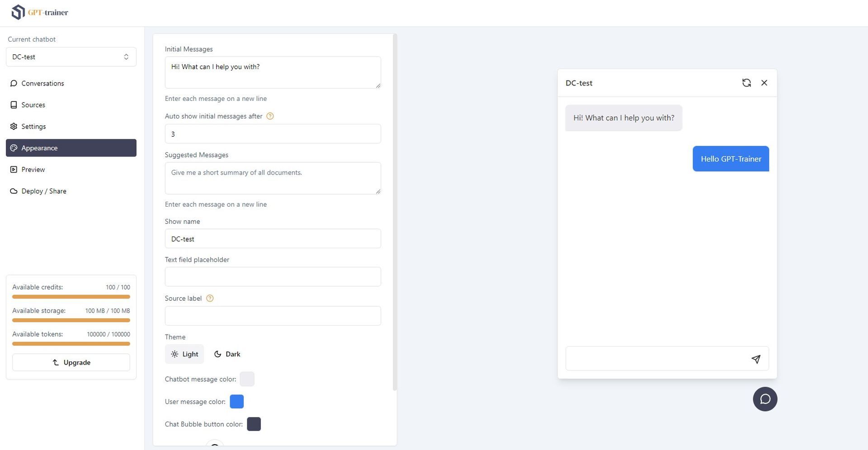Open the User message color swatch
This screenshot has width=868, height=450.
[x=237, y=402]
